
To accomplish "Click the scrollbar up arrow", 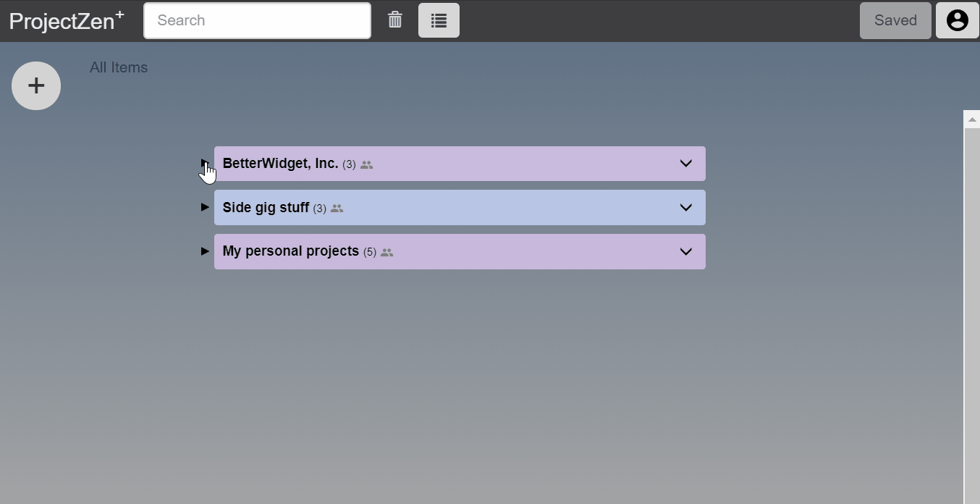I will 972,119.
